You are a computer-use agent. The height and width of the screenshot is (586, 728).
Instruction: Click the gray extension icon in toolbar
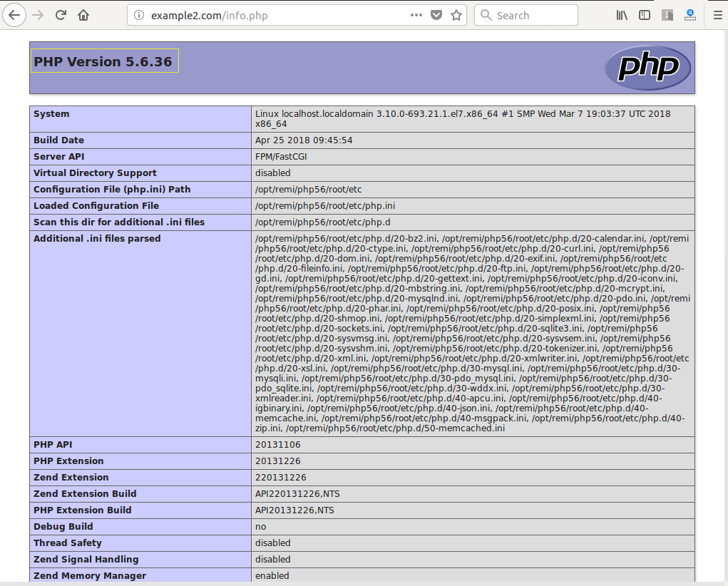point(667,15)
